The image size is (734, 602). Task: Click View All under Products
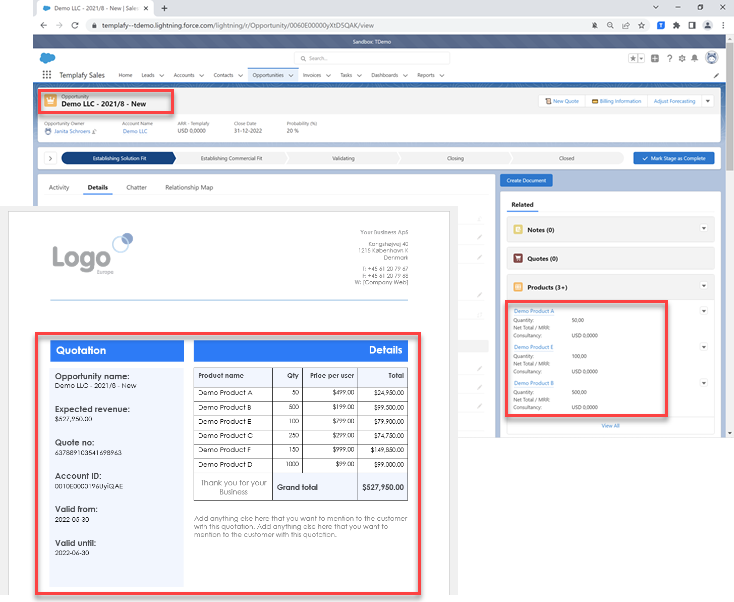(610, 426)
